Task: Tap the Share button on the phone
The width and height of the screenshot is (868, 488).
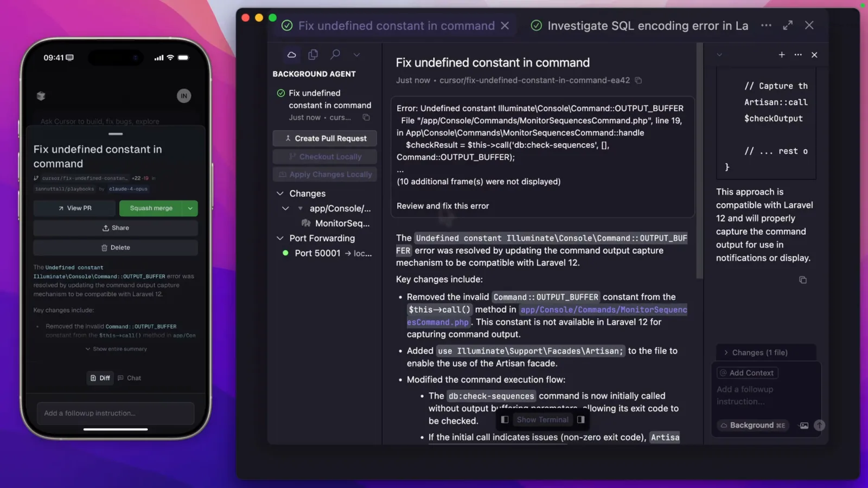Action: tap(116, 228)
